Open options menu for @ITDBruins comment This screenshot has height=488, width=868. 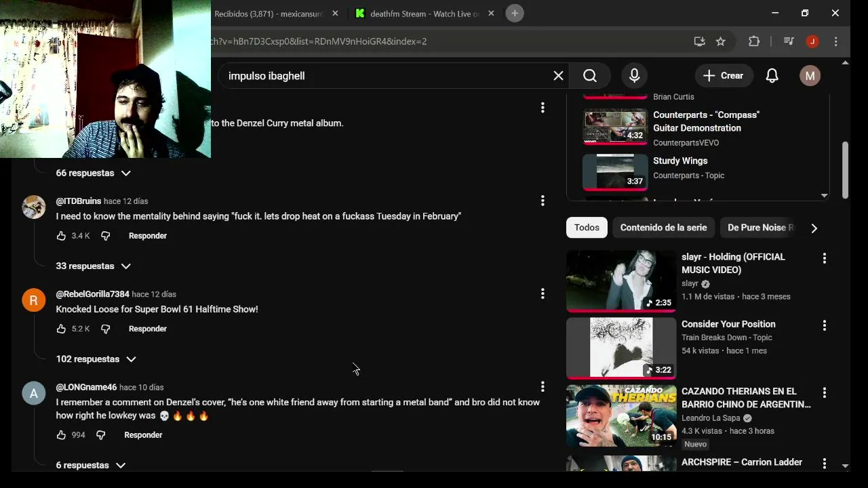click(x=542, y=201)
